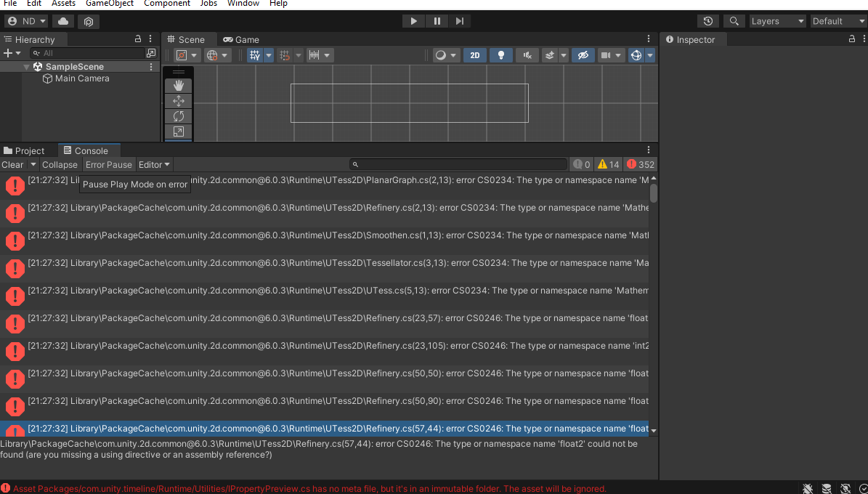Click the Clear button in the Console
The image size is (868, 494).
click(13, 164)
